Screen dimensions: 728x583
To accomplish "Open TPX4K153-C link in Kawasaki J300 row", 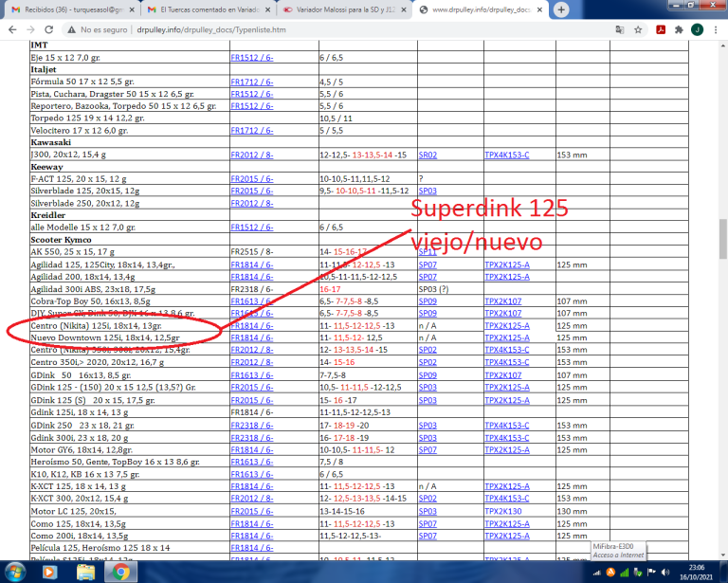I will (x=506, y=154).
